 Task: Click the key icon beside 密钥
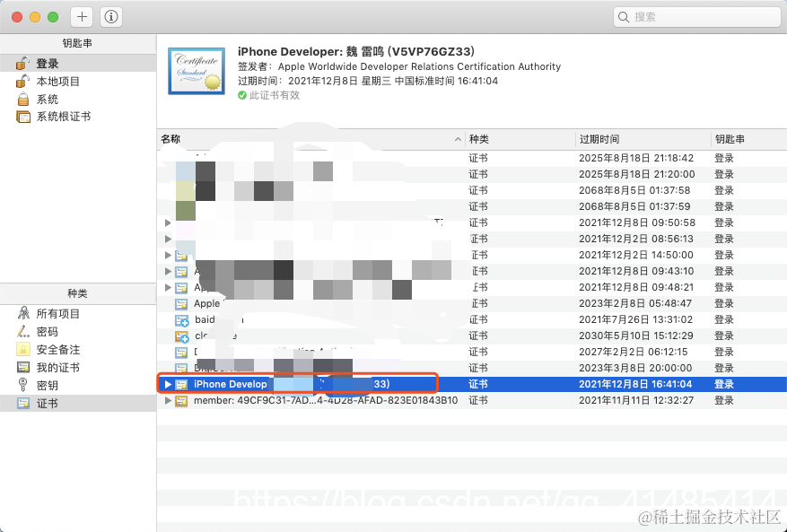[23, 385]
